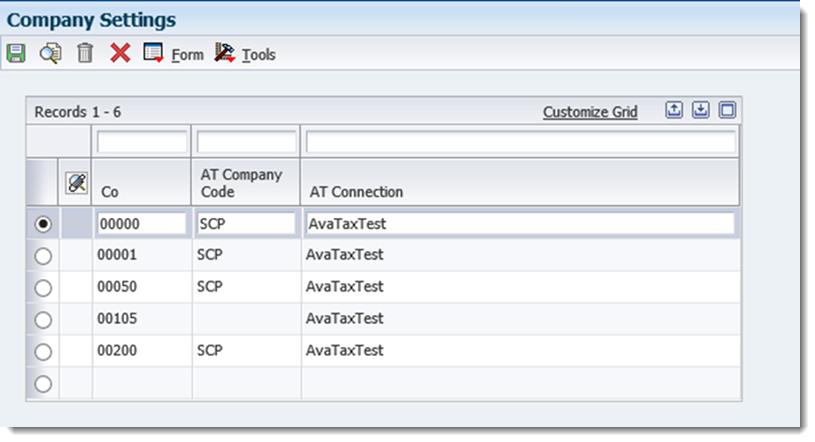Screen dimensions: 815x442
Task: Maximize the grid using the square icon
Action: pos(727,111)
